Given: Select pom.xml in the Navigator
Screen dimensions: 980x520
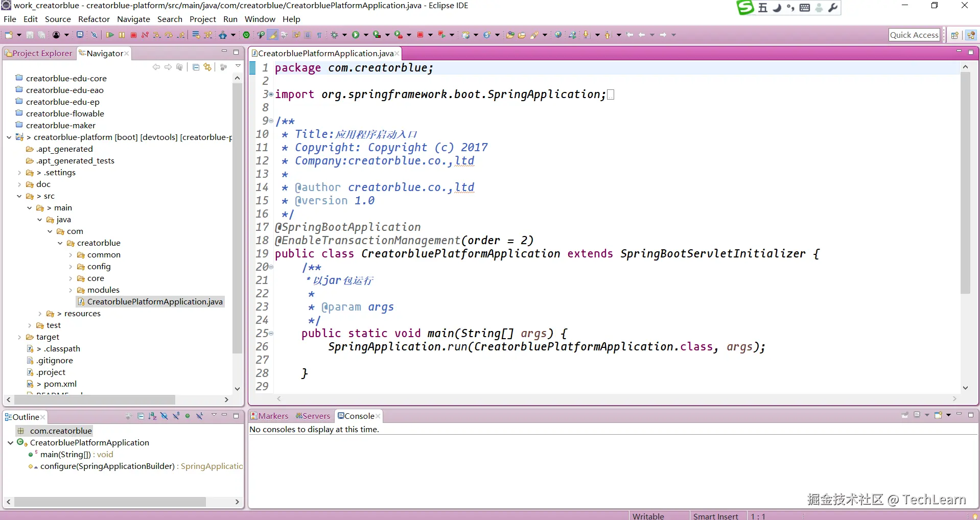Looking at the screenshot, I should [x=60, y=384].
